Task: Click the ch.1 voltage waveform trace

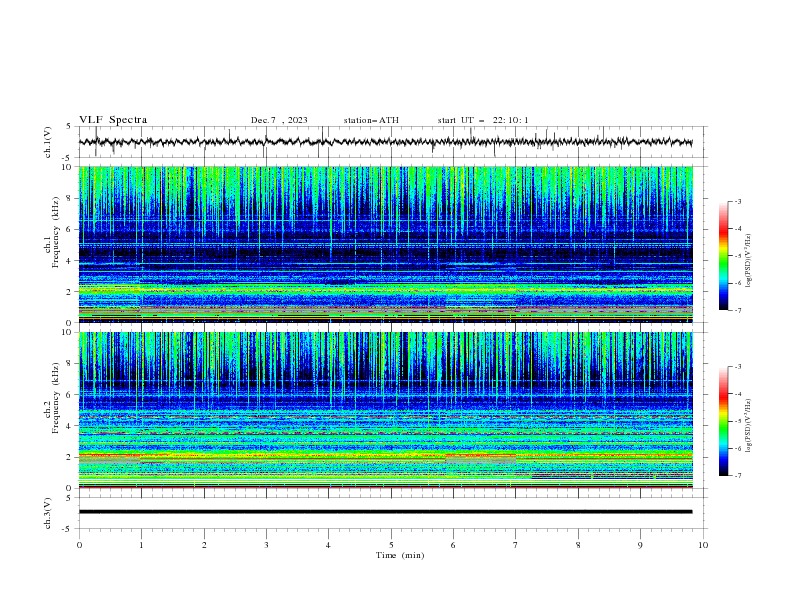Action: click(x=385, y=142)
